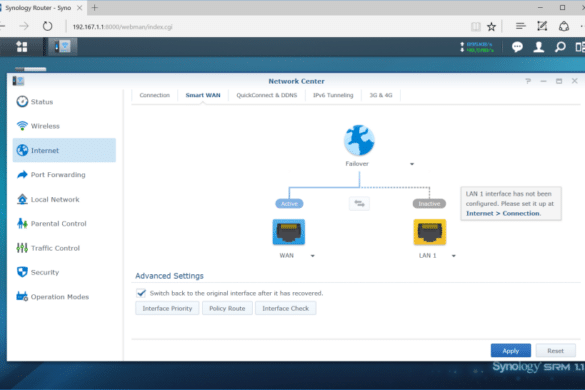Open the user account options icon
The height and width of the screenshot is (390, 585).
tap(538, 47)
